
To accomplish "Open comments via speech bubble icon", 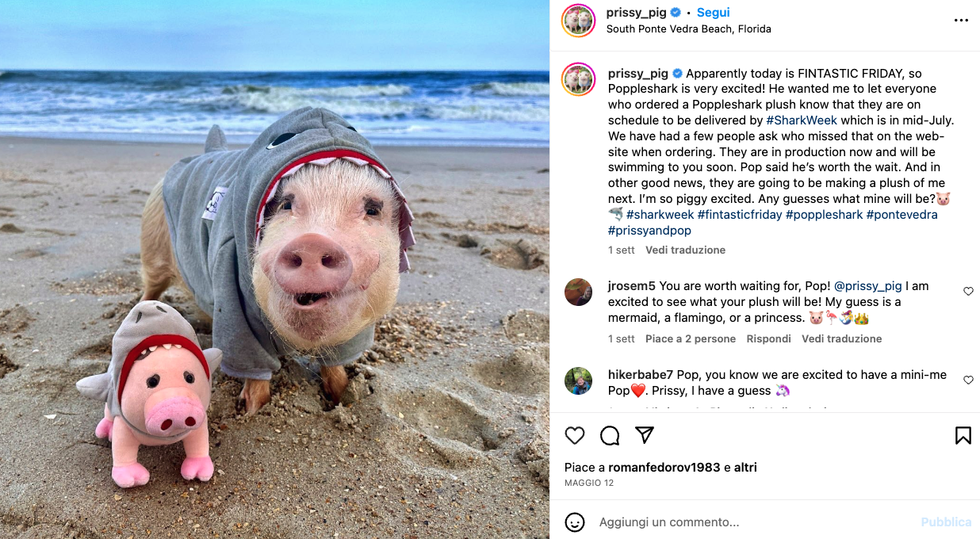I will coord(610,435).
